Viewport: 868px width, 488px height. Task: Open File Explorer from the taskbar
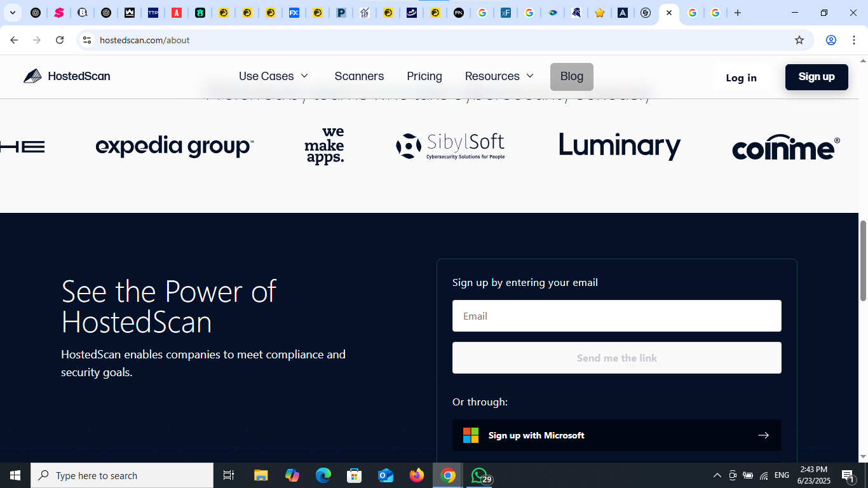(261, 475)
